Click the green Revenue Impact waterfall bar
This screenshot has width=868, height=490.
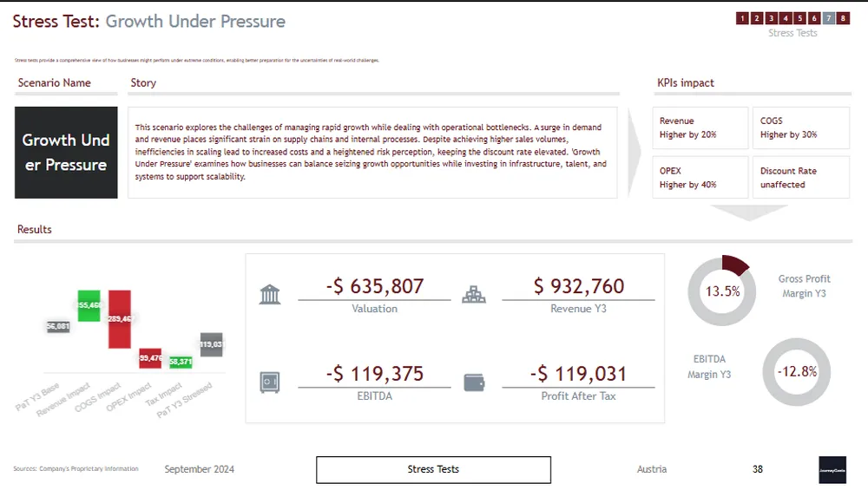point(89,305)
